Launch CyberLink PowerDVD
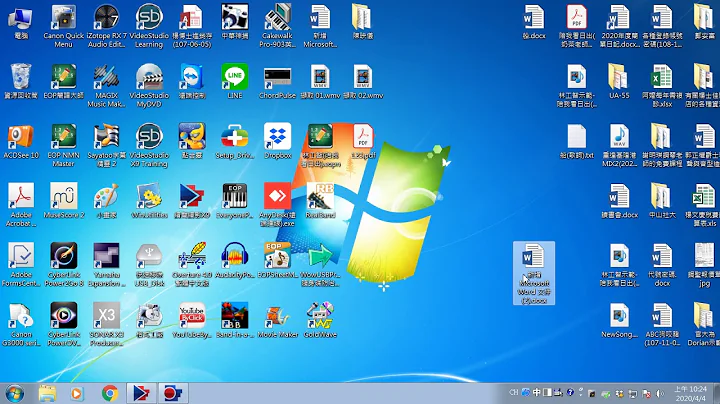The height and width of the screenshot is (404, 720). [63, 325]
